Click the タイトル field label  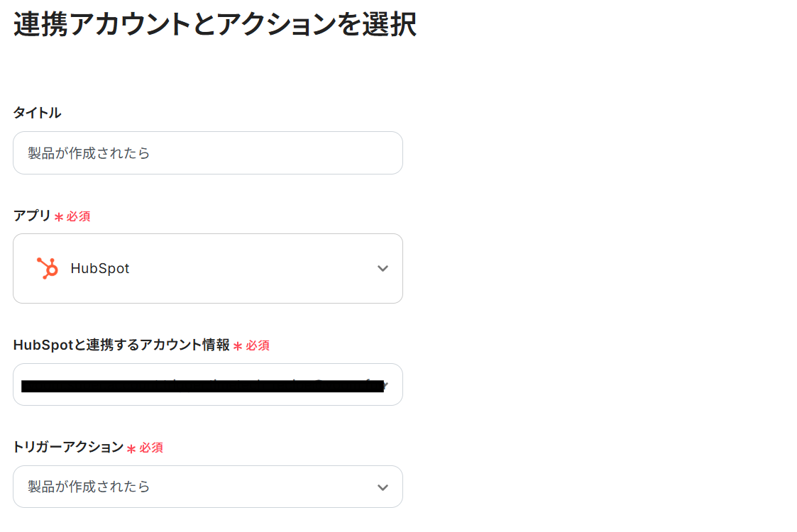click(x=37, y=113)
